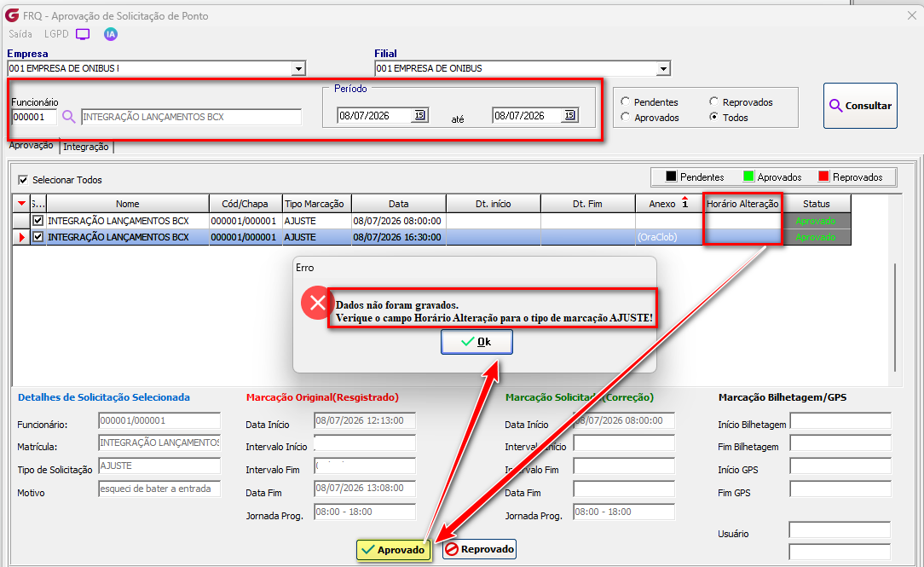Click the row pointer on the 16:30:00 row

(x=22, y=238)
